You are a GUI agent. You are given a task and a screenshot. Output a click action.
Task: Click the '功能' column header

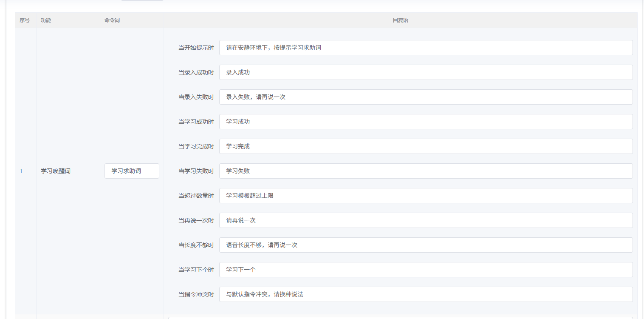click(x=46, y=20)
